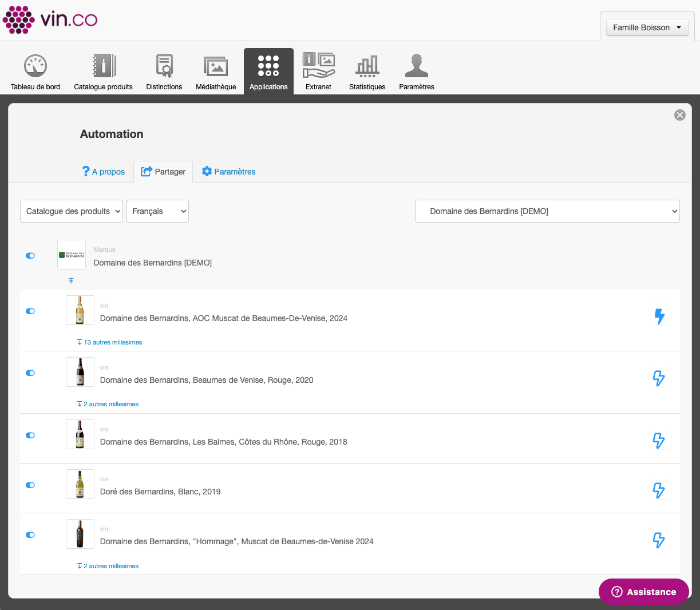Click text 'Domaine des Bernardins, AOC Muscat de Beaumes-De-Venise, 2024'
The image size is (700, 610).
pos(224,318)
